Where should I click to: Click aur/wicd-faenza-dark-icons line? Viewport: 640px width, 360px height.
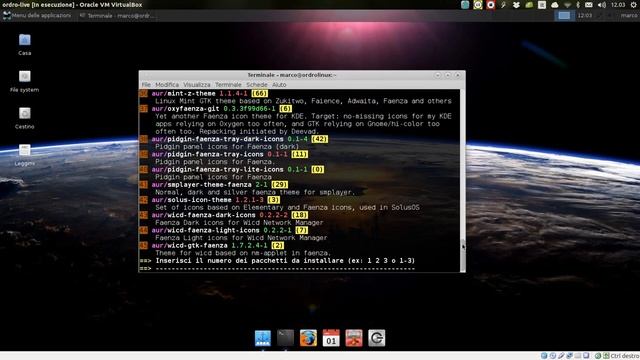tap(223, 215)
